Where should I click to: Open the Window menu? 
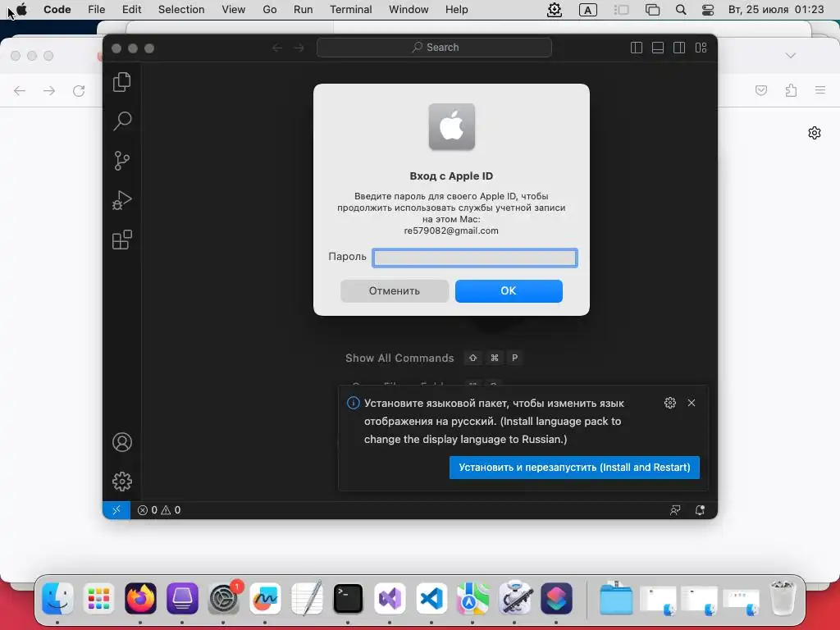coord(409,10)
